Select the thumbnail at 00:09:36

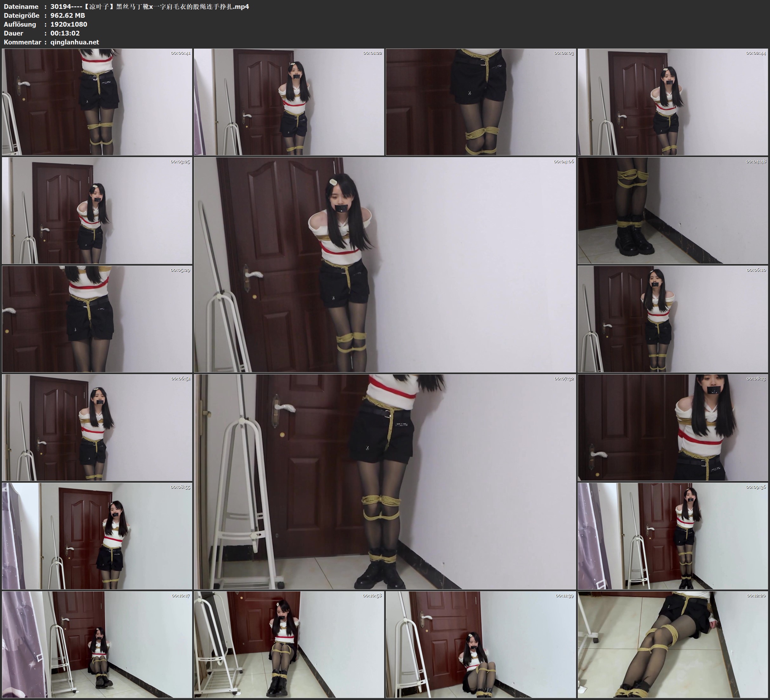click(673, 536)
